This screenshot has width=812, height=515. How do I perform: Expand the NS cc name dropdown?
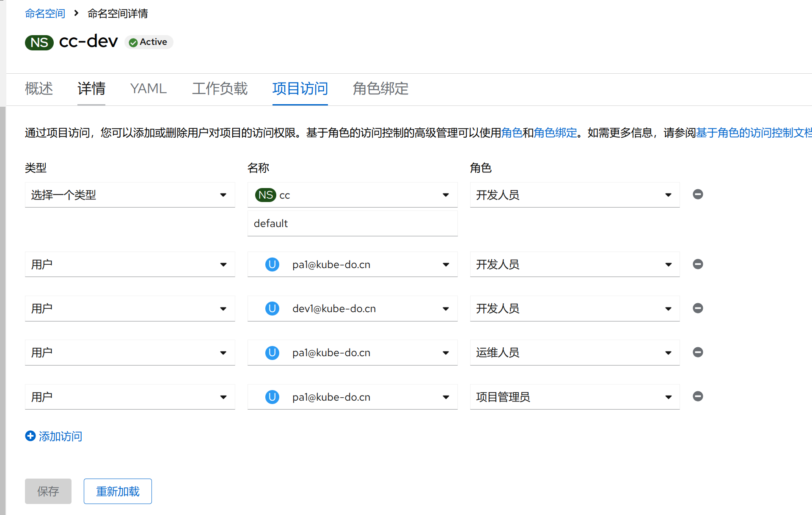click(x=352, y=195)
